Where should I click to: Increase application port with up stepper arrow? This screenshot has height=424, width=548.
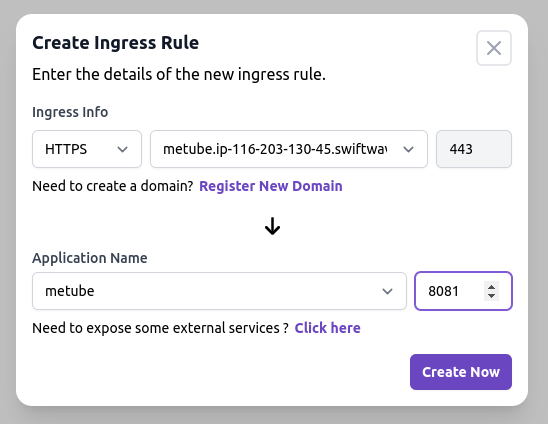tap(491, 287)
